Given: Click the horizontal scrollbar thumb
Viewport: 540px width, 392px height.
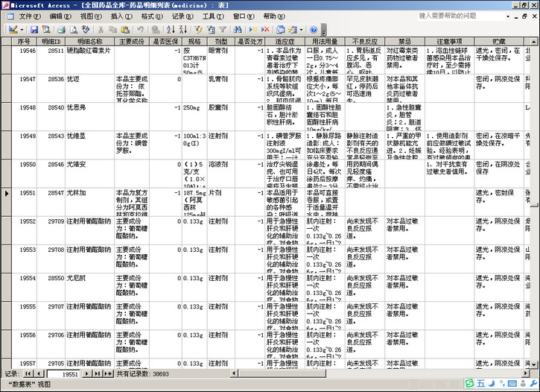Looking at the screenshot, I should [x=282, y=373].
